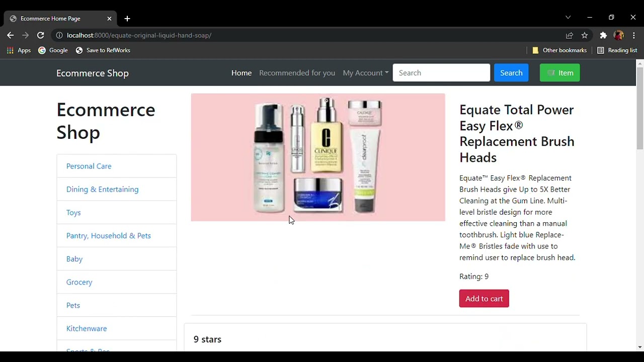Open the Reading list

pyautogui.click(x=617, y=50)
